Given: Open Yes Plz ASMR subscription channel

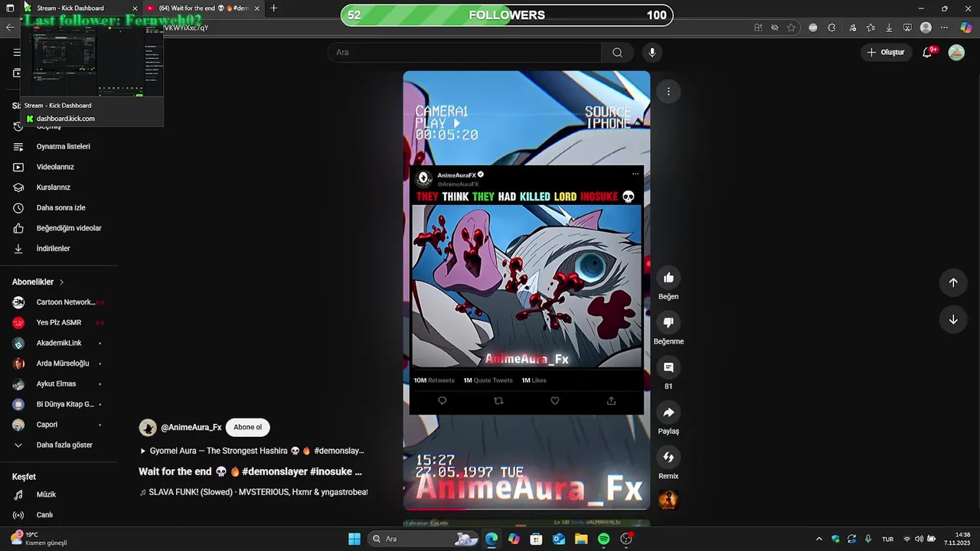Looking at the screenshot, I should tap(58, 322).
